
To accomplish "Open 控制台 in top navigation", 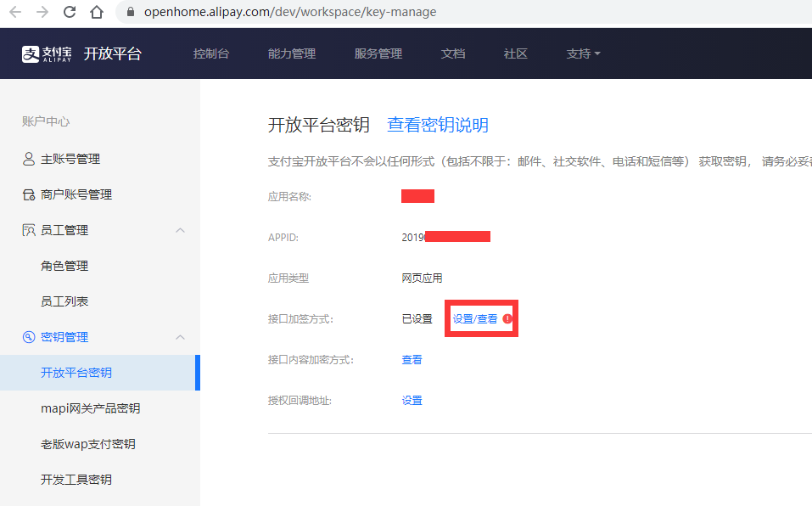I will (211, 53).
